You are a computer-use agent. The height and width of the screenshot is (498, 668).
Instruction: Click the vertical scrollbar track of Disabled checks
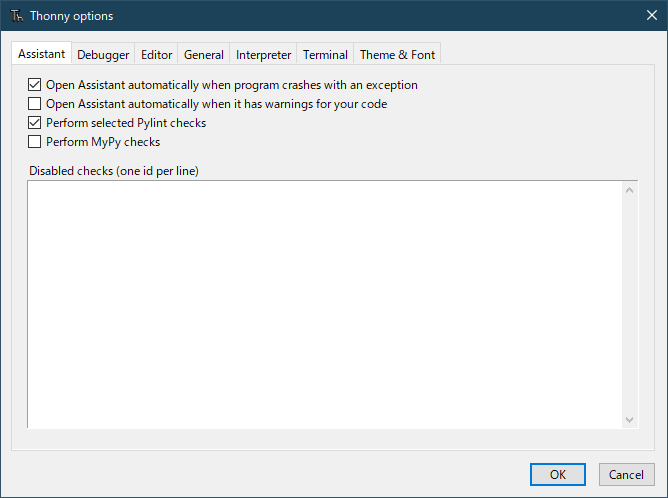[x=629, y=305]
